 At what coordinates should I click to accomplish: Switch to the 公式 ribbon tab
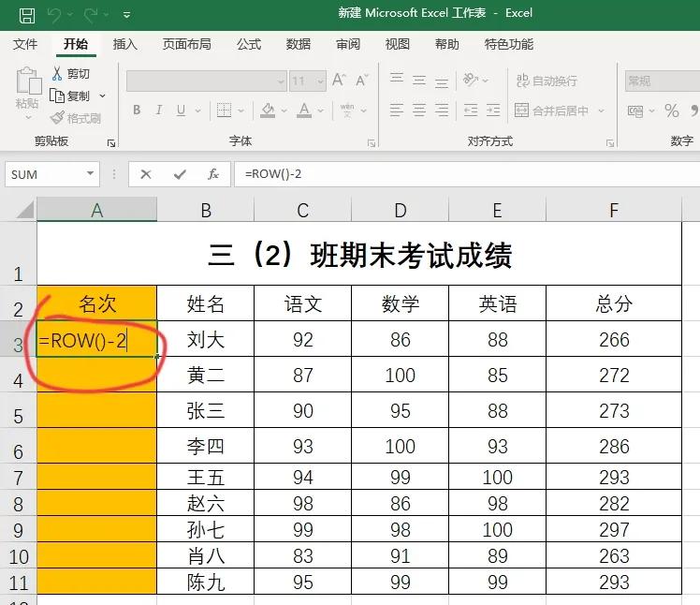point(249,44)
